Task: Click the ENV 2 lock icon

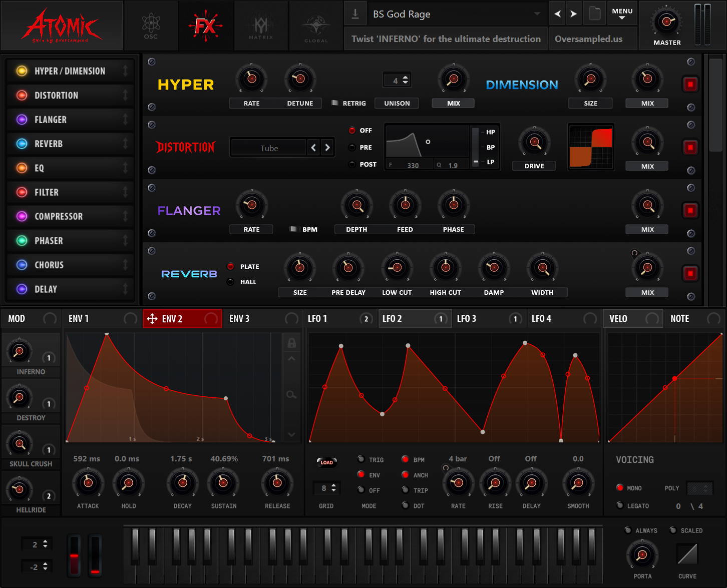Action: [x=291, y=343]
